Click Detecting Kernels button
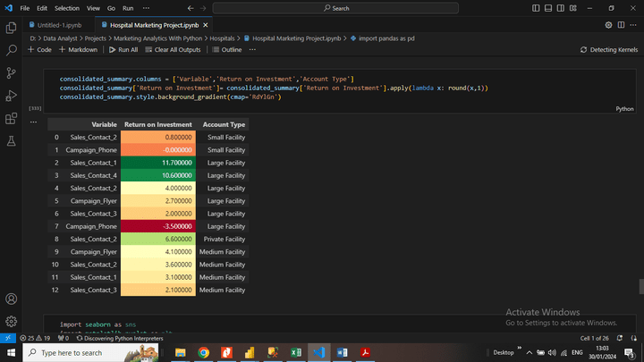This screenshot has width=644, height=362. point(609,50)
